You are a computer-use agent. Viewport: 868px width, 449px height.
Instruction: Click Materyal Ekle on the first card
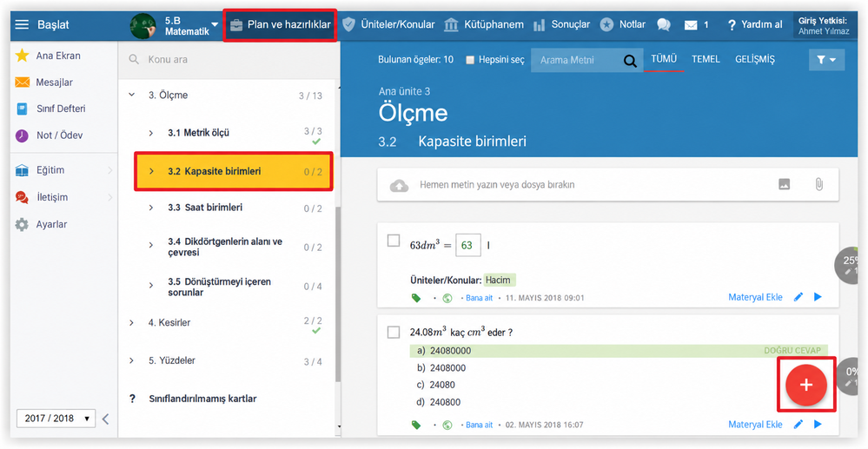click(x=755, y=297)
